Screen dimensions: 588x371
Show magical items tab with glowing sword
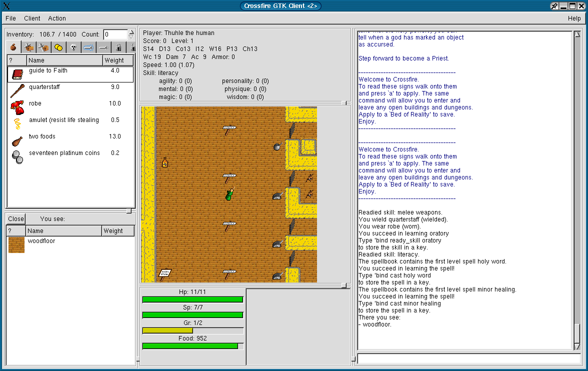pos(88,47)
